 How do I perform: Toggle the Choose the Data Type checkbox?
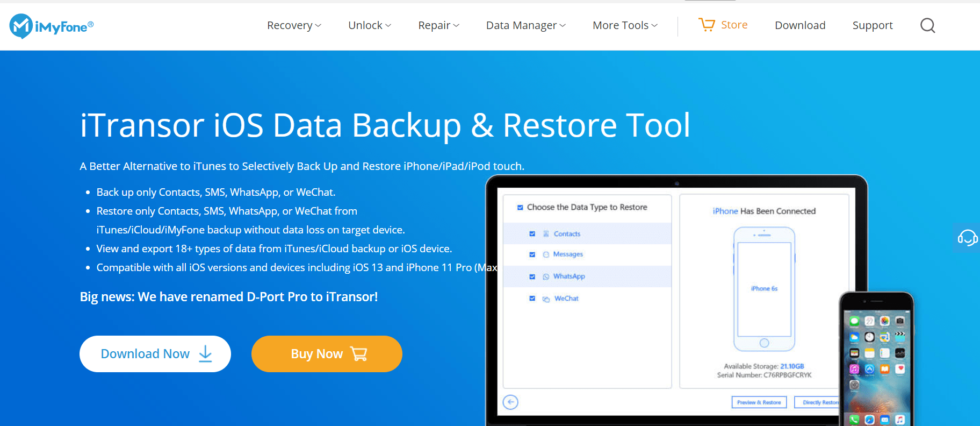tap(520, 207)
